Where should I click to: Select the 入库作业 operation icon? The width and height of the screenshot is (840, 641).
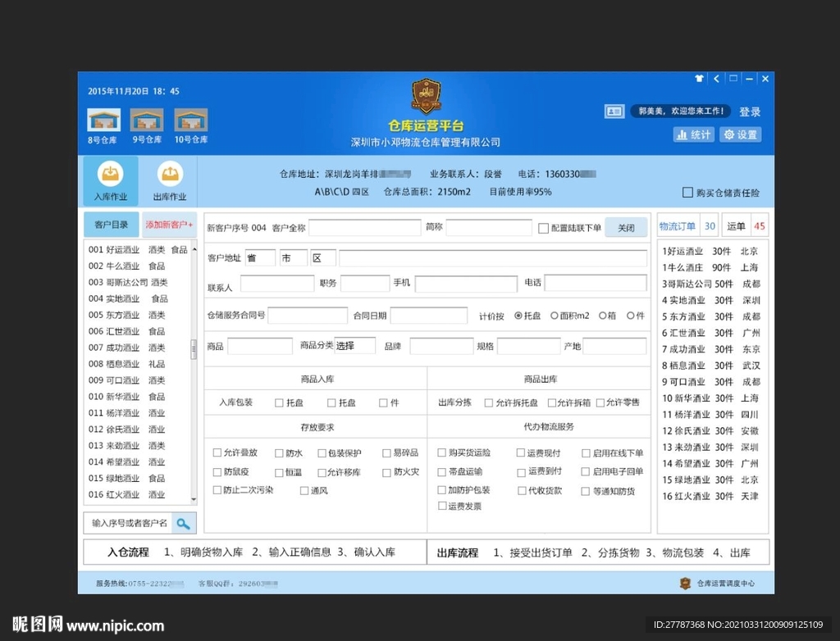click(110, 176)
